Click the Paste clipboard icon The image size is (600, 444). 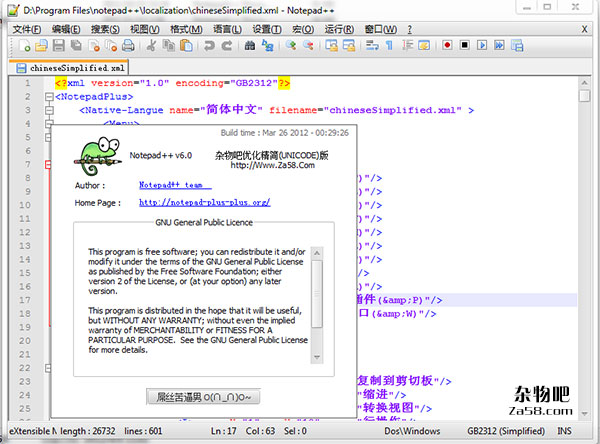pyautogui.click(x=186, y=46)
